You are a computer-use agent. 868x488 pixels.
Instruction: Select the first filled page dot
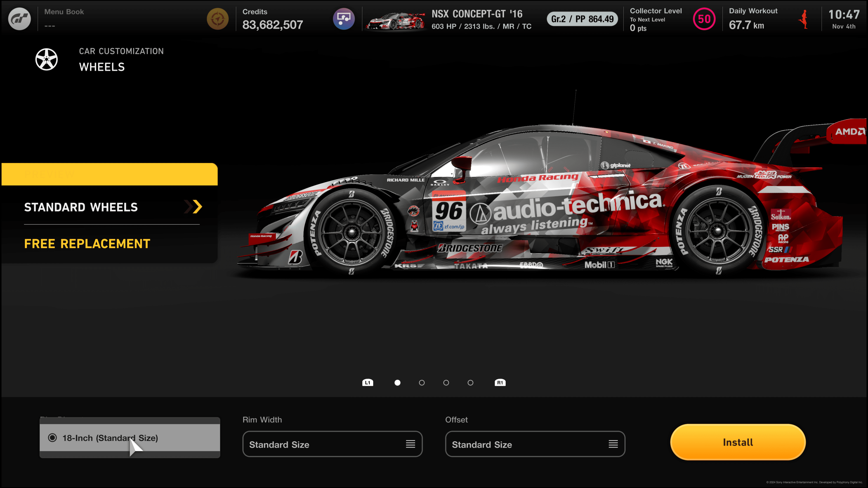tap(397, 382)
